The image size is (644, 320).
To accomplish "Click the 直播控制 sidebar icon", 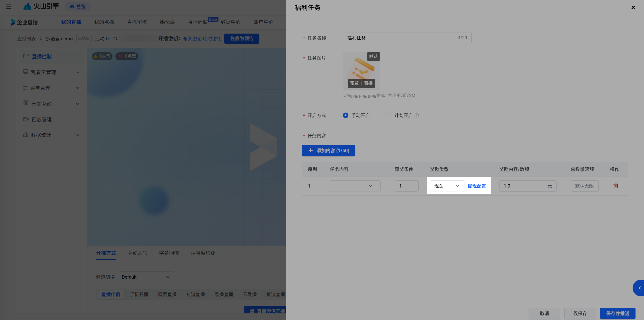I will tap(26, 56).
